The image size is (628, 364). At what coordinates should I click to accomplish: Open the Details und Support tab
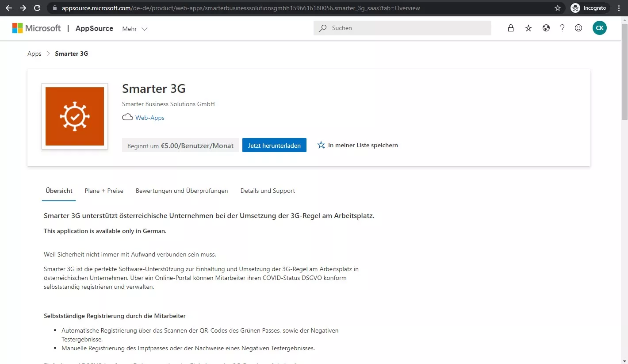click(268, 191)
